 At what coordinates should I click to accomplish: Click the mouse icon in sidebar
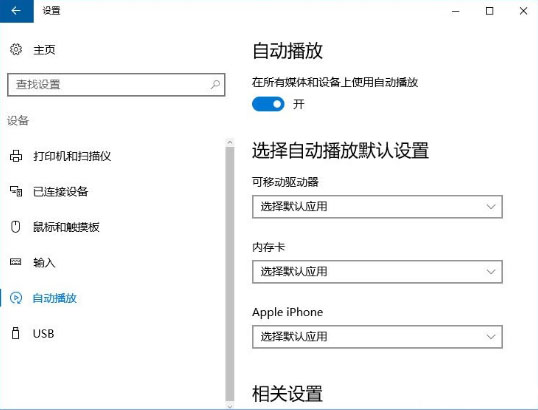[x=15, y=227]
